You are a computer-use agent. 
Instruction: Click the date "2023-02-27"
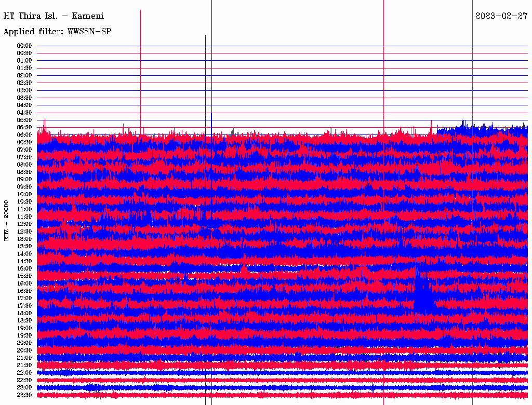(501, 16)
